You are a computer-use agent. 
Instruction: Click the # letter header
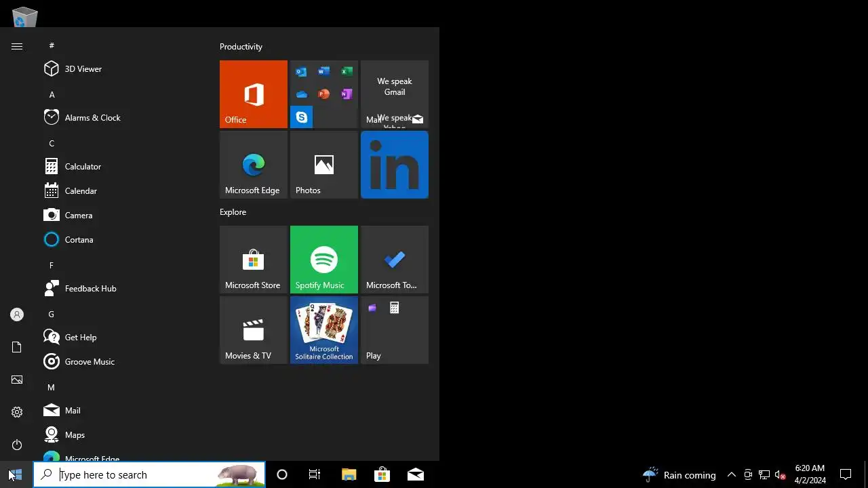[52, 45]
